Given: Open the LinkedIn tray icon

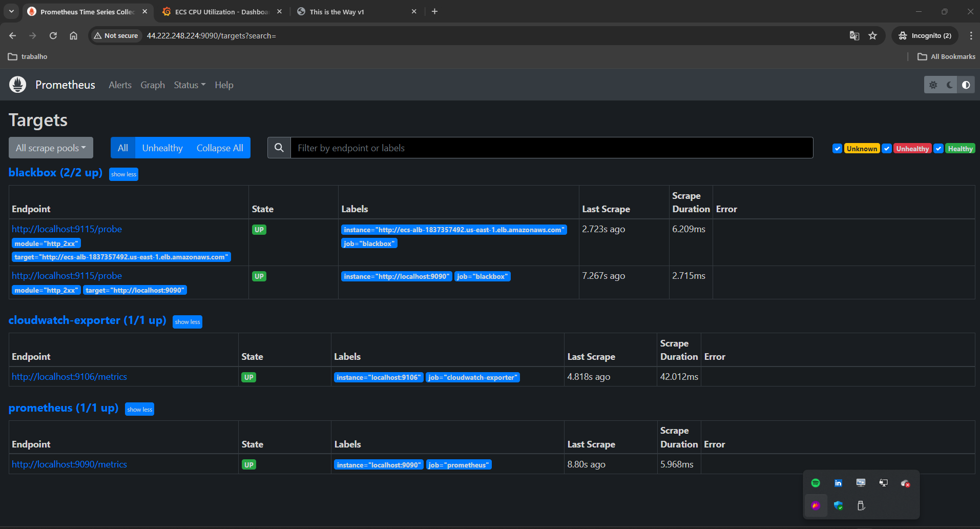Looking at the screenshot, I should click(x=838, y=483).
